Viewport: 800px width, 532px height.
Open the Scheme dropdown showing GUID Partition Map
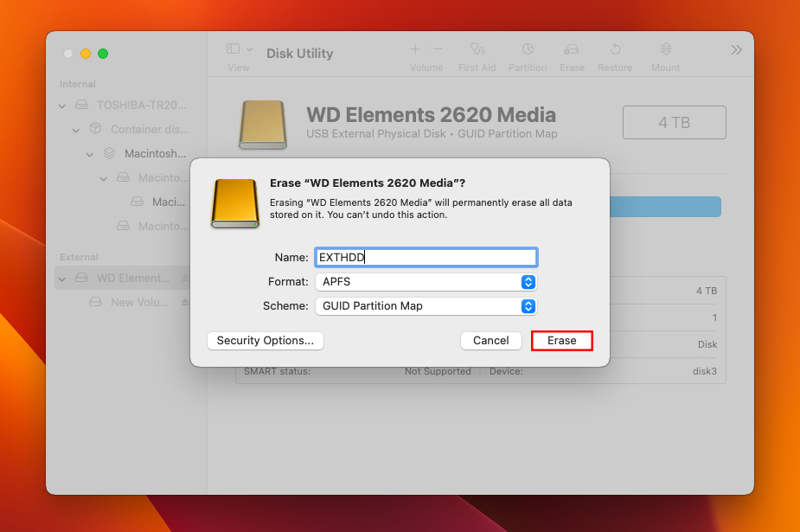tap(426, 306)
